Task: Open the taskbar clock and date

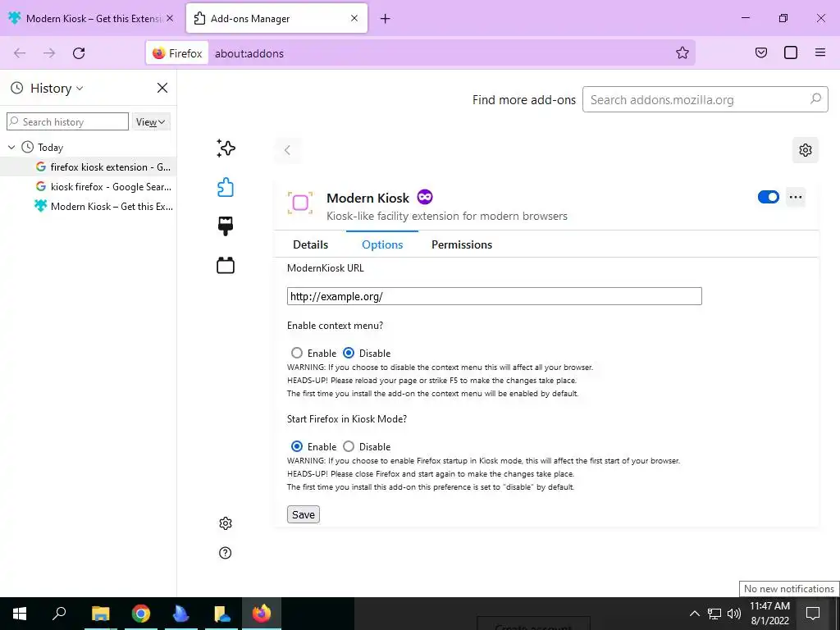Action: click(x=769, y=614)
